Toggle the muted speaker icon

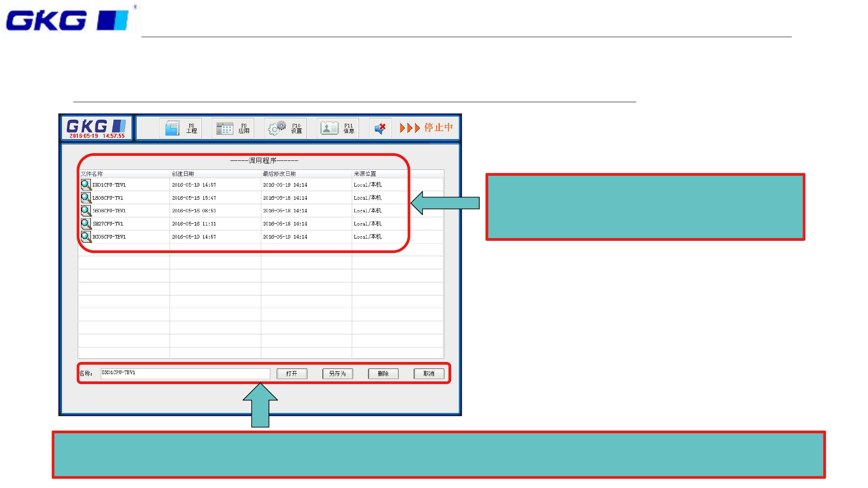click(380, 128)
